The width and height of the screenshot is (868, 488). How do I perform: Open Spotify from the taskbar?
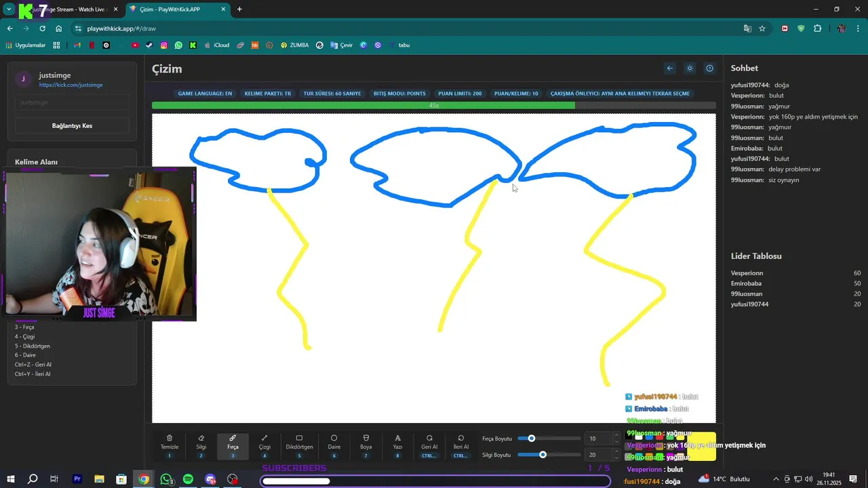(189, 479)
